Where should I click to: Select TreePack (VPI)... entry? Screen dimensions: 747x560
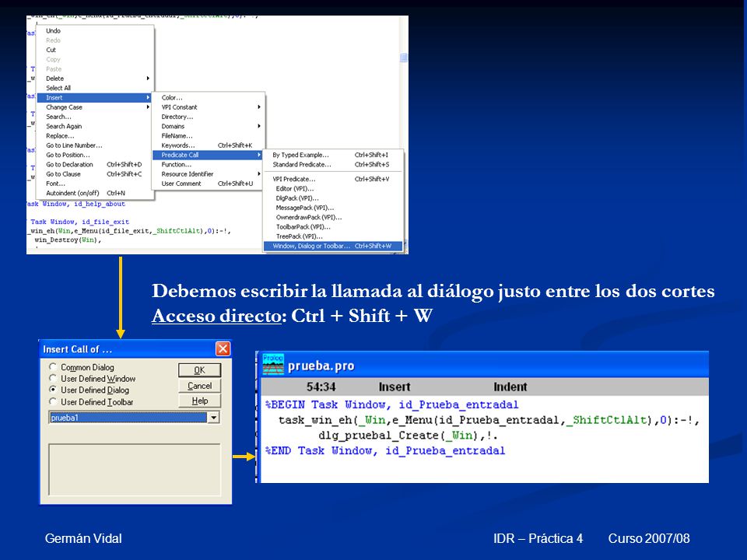[334, 236]
